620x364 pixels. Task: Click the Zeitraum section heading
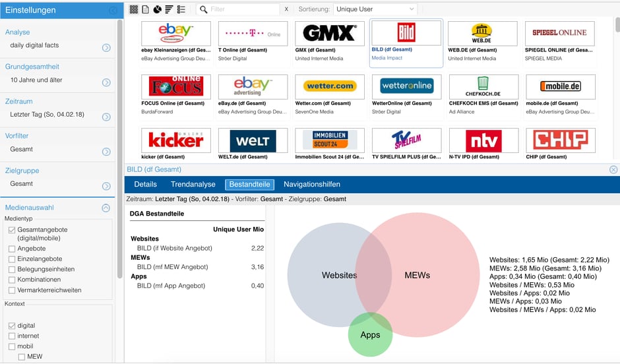click(19, 101)
